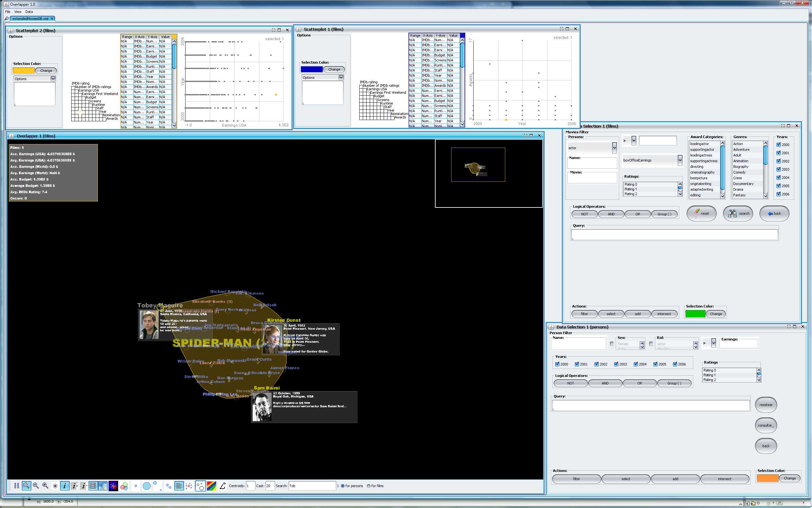Toggle the outlined circles icon
The image size is (812, 508).
click(x=200, y=486)
